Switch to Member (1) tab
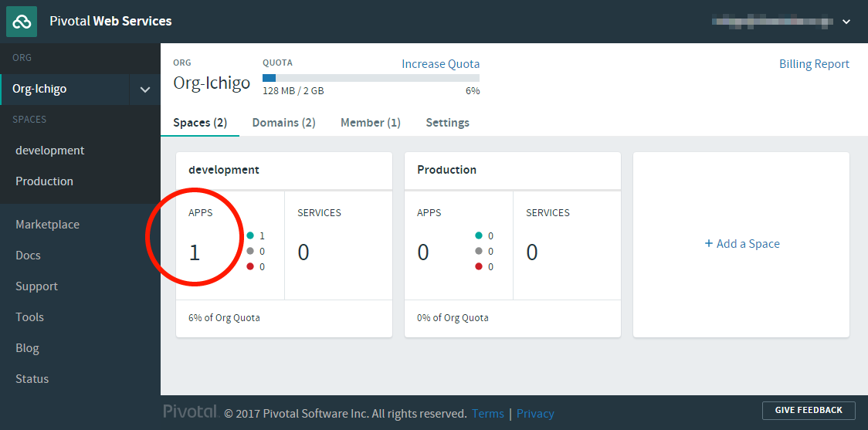868x430 pixels. click(x=371, y=122)
